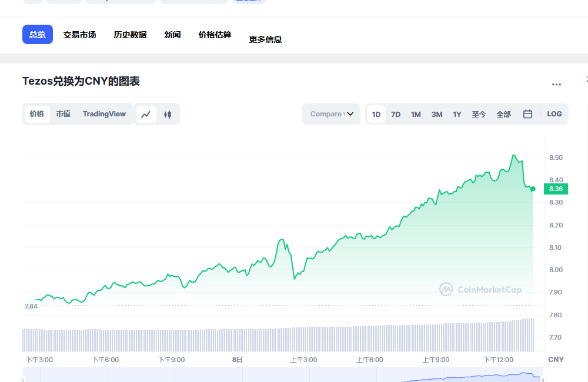Click the 下午3:00 time axis label
The height and width of the screenshot is (382, 588).
point(39,360)
